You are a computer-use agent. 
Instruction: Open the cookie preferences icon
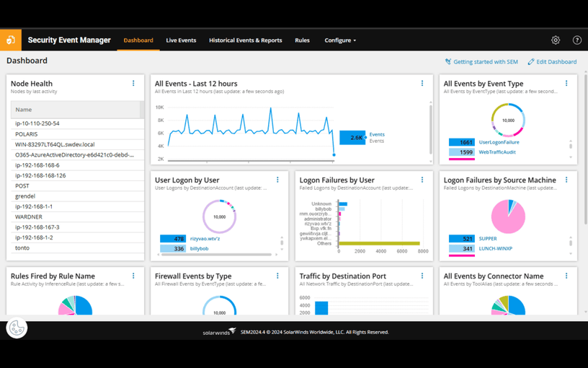[x=17, y=328]
